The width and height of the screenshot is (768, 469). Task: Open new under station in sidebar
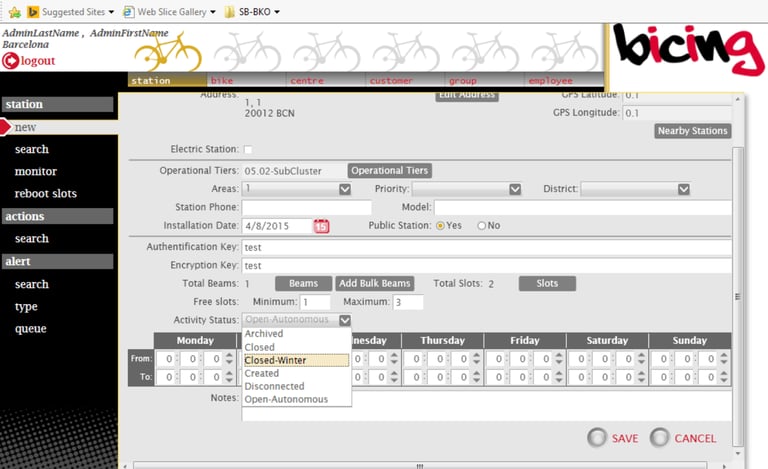pos(25,127)
